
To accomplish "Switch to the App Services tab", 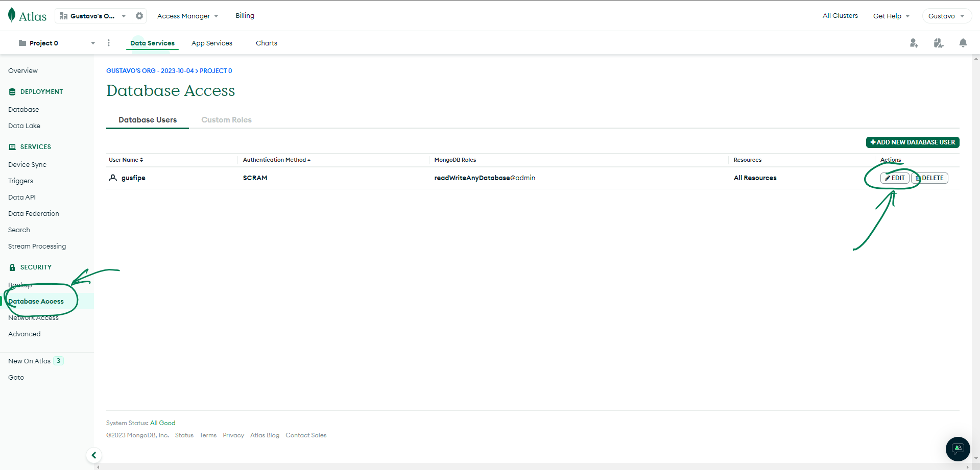I will tap(212, 43).
